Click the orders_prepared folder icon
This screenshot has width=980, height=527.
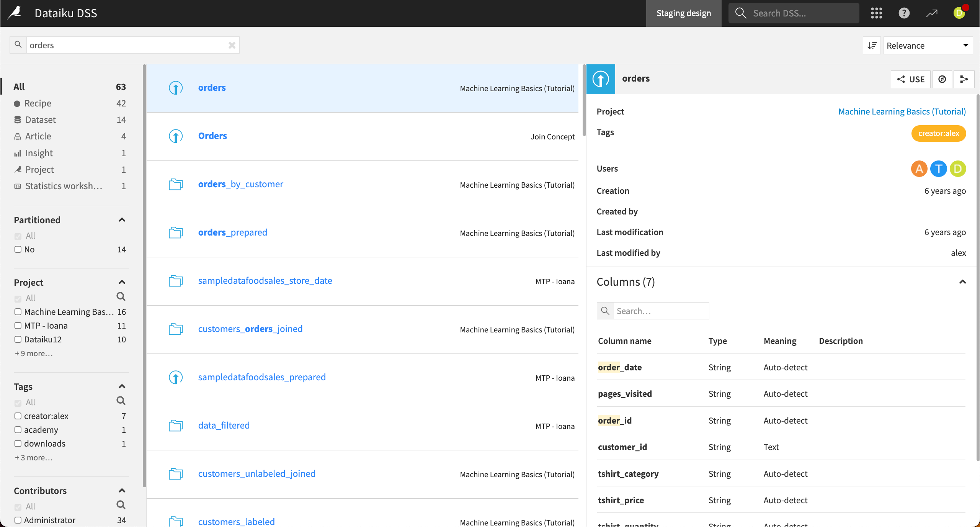pos(176,232)
